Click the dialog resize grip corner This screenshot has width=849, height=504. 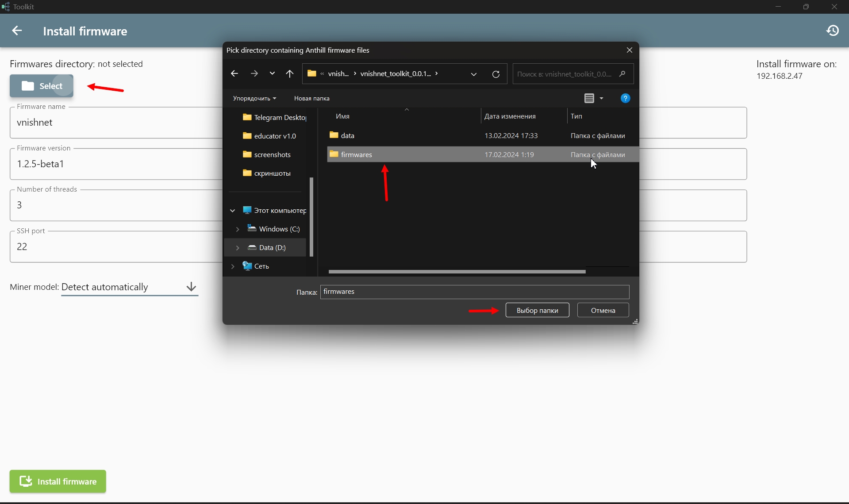pyautogui.click(x=635, y=322)
